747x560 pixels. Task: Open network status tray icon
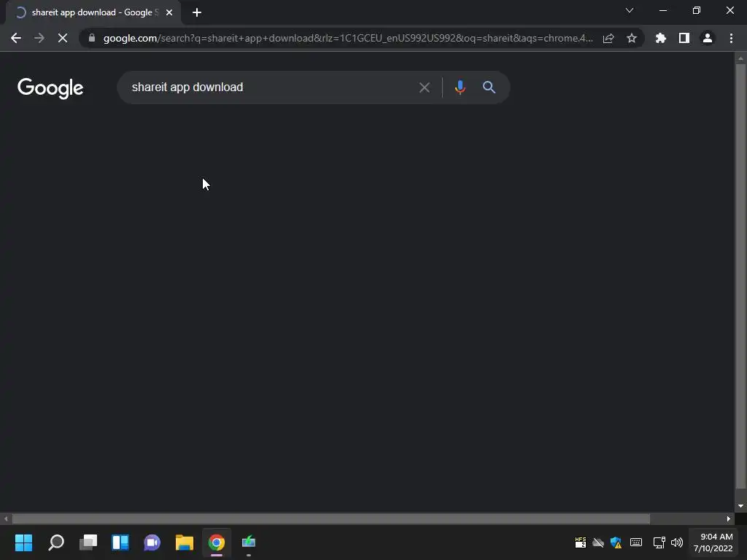659,542
